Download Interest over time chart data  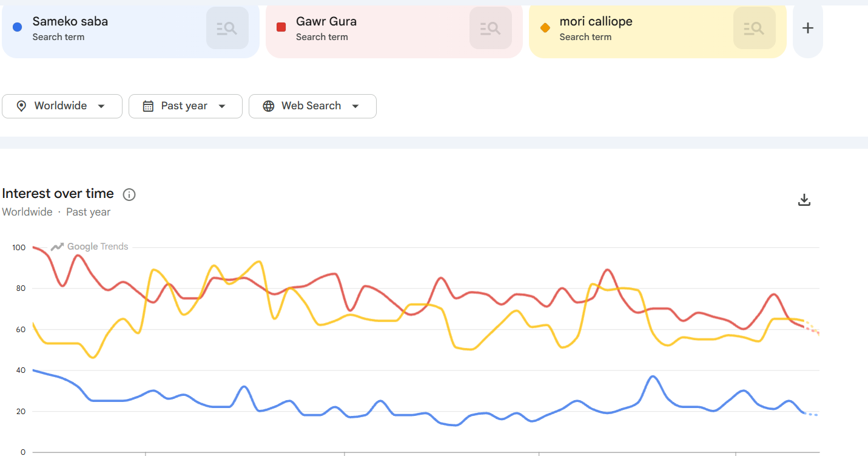[x=804, y=200]
